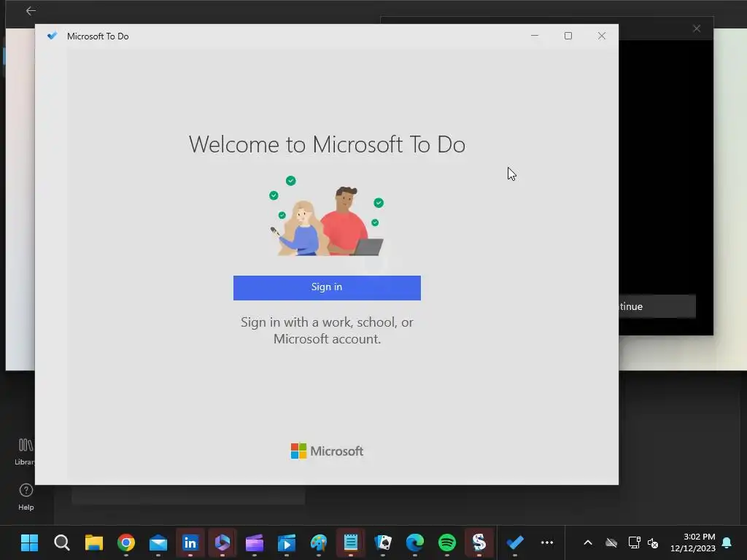Open Library in the background app sidebar
Image resolution: width=747 pixels, height=560 pixels.
click(x=26, y=451)
